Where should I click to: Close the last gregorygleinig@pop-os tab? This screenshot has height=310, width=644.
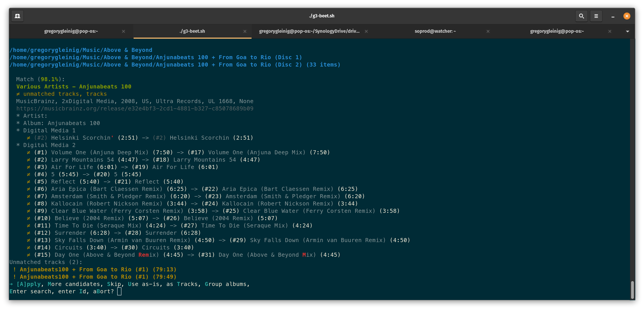point(609,32)
